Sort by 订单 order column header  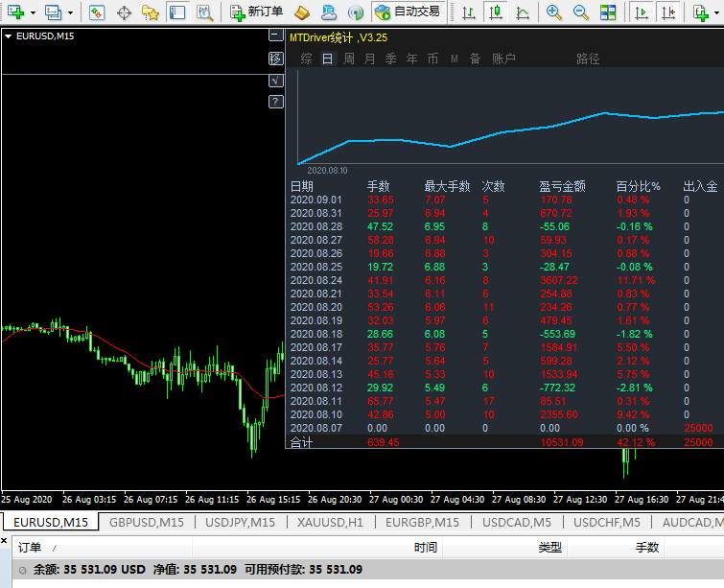point(102,548)
